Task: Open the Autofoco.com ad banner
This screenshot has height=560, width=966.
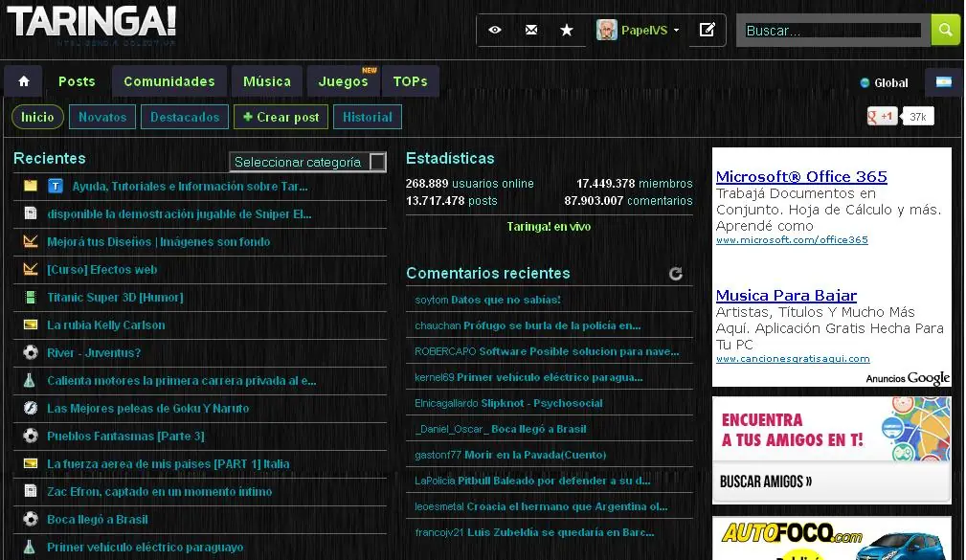Action: coord(832,538)
